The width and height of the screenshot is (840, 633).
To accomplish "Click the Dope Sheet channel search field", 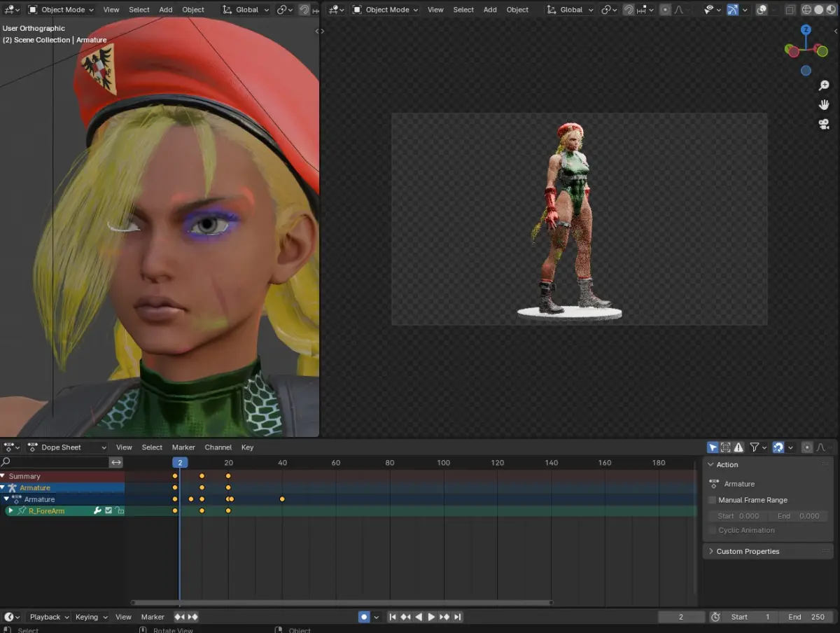I will 54,462.
